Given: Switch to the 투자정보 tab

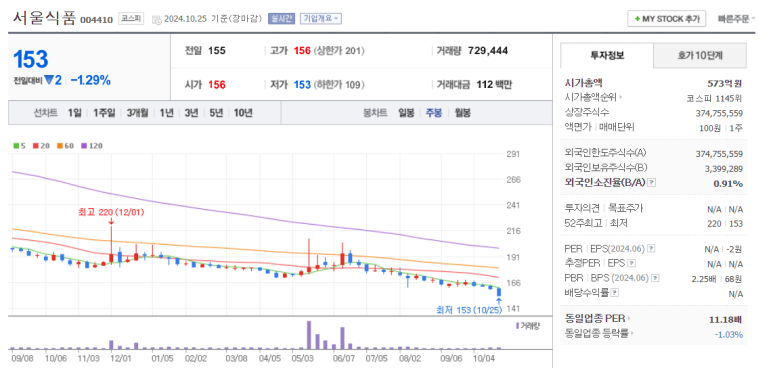Looking at the screenshot, I should [607, 55].
